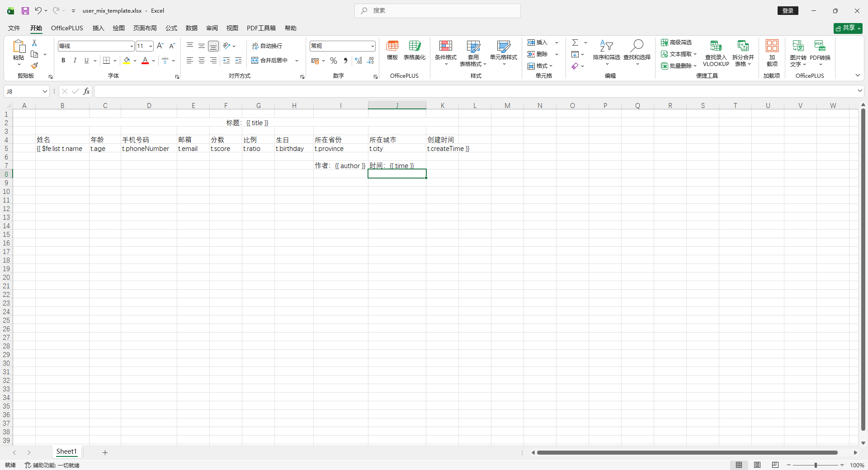Click the OfficePLUS Templates icon
Viewport: 868px width, 470px height.
pyautogui.click(x=392, y=46)
